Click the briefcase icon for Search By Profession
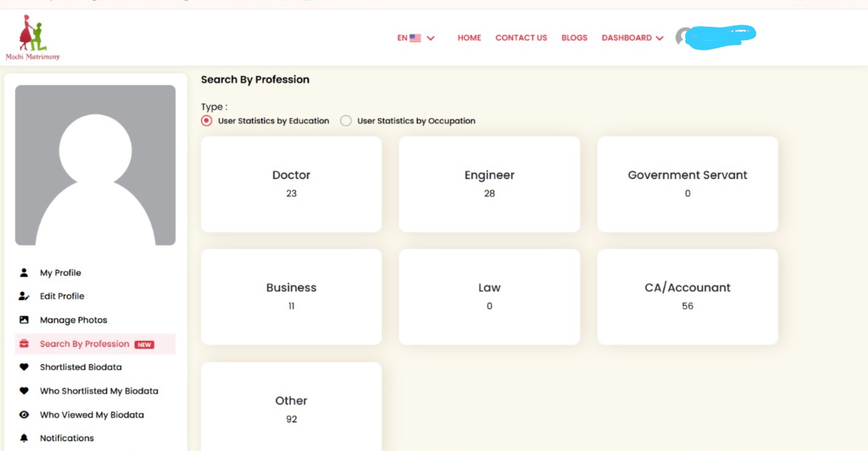868x451 pixels. 24,344
